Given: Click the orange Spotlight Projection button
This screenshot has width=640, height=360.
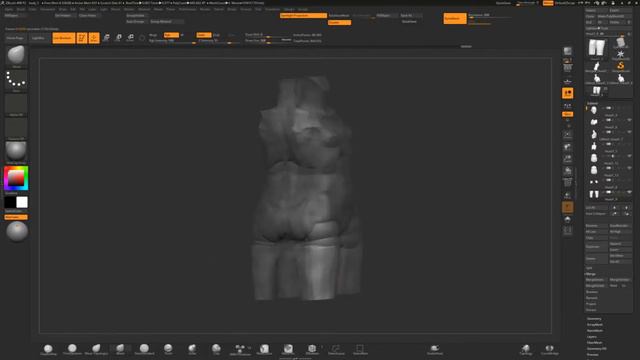Looking at the screenshot, I should click(x=303, y=16).
